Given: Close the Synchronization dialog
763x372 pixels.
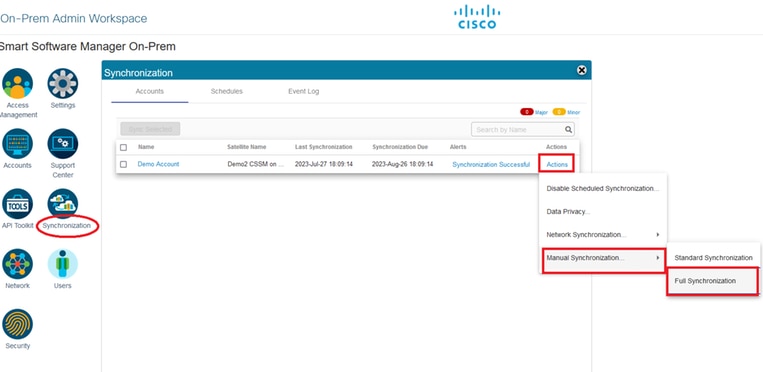Looking at the screenshot, I should [581, 71].
